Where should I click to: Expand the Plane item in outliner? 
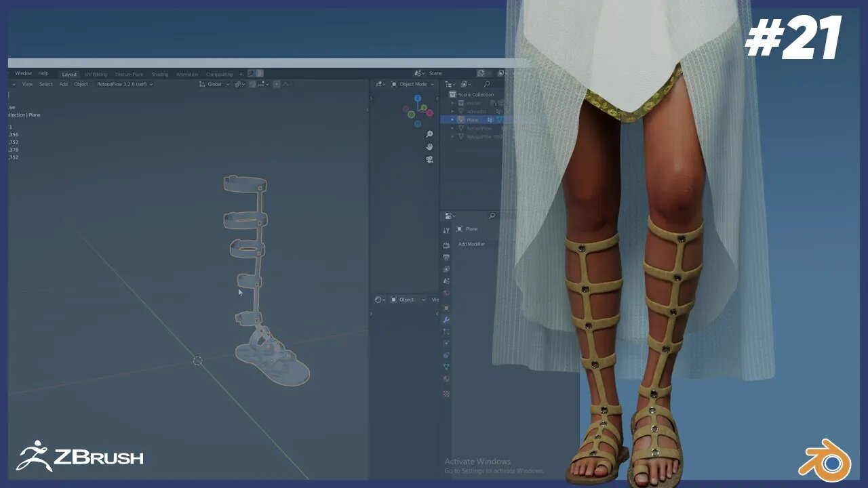453,119
